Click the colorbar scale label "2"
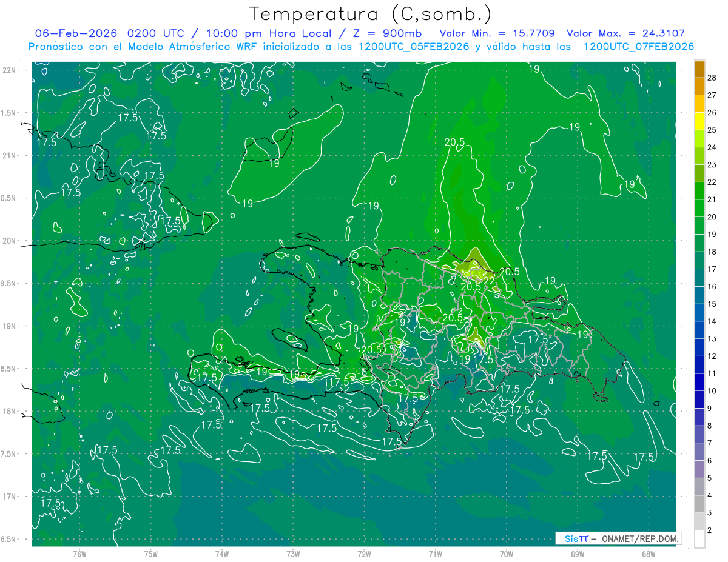This screenshot has height=562, width=728. (x=710, y=530)
